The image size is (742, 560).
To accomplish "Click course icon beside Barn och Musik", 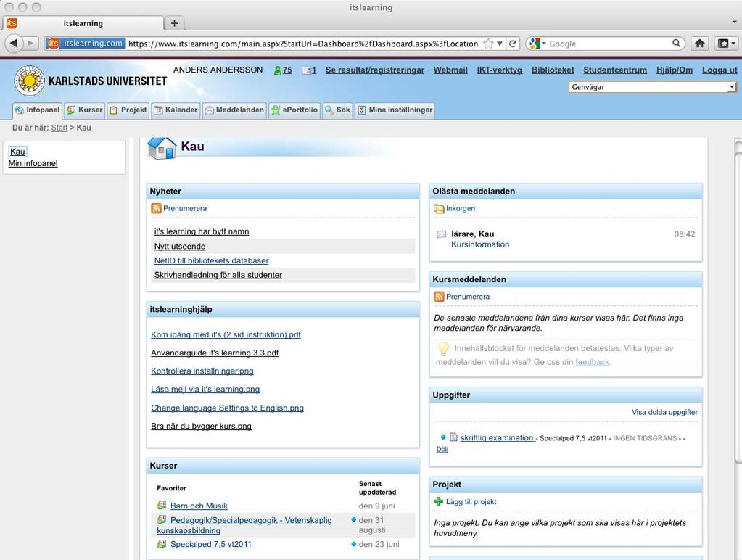I will [x=161, y=505].
